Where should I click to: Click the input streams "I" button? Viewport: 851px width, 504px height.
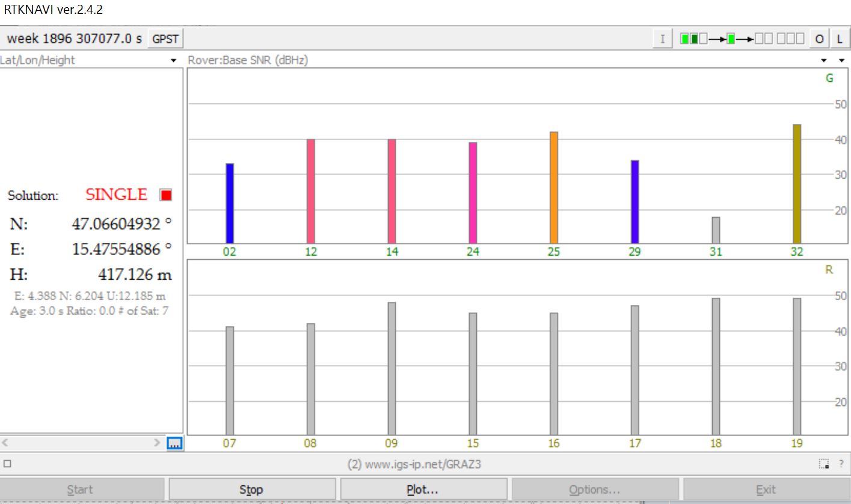[x=662, y=39]
